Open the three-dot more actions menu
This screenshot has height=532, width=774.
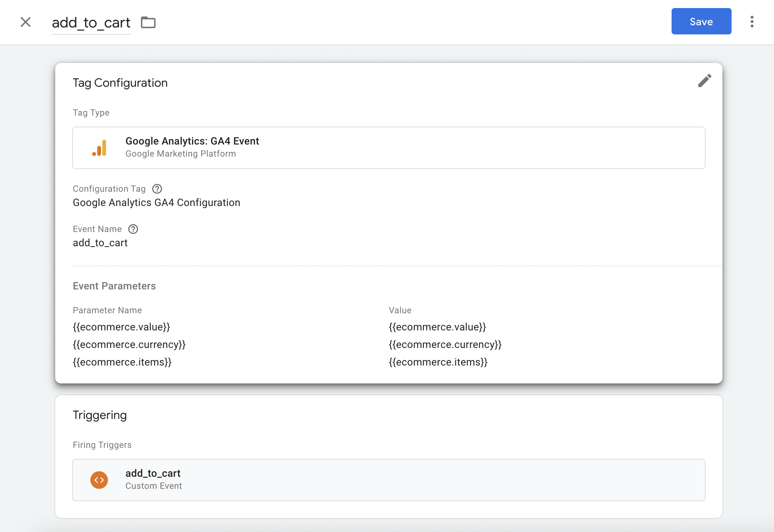752,22
